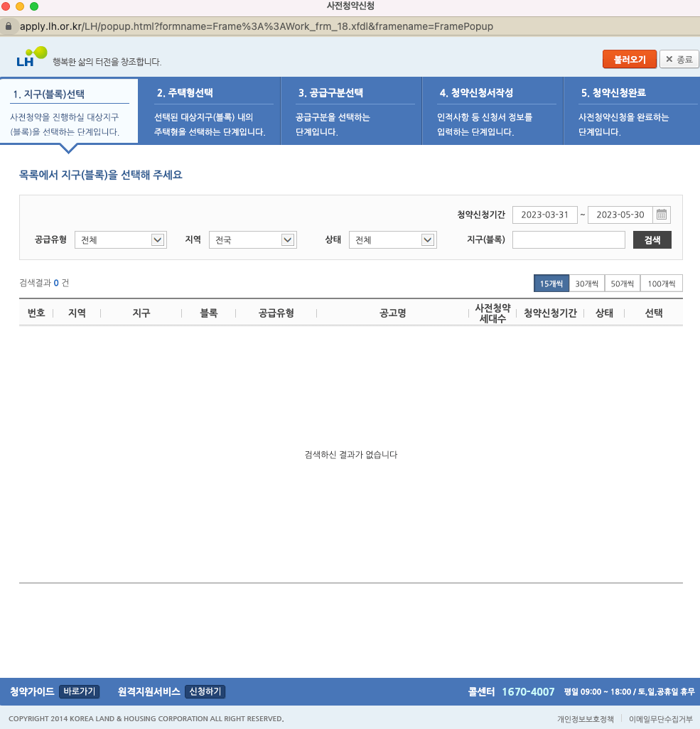
Task: Select step 1. 지구(블록)선택 tab
Action: [x=69, y=111]
